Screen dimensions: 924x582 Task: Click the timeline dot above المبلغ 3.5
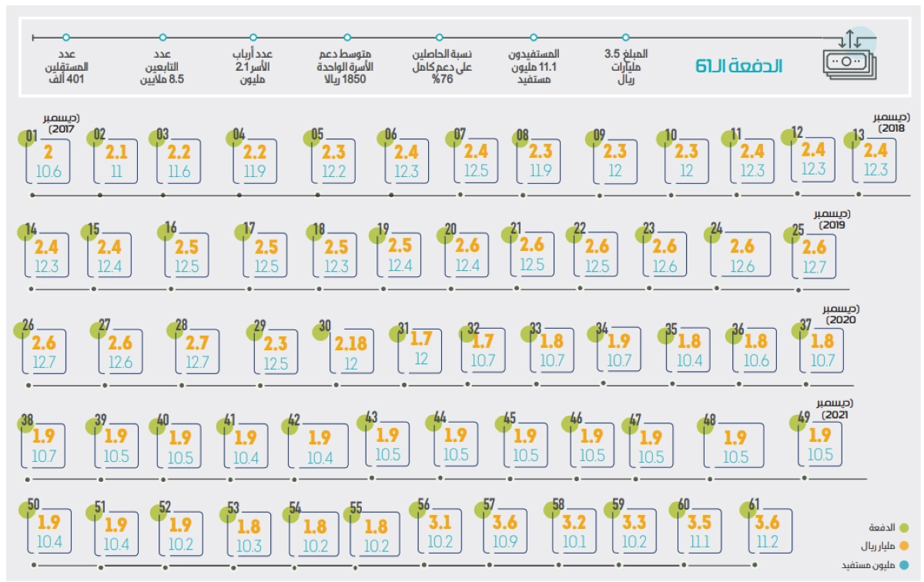pyautogui.click(x=626, y=37)
